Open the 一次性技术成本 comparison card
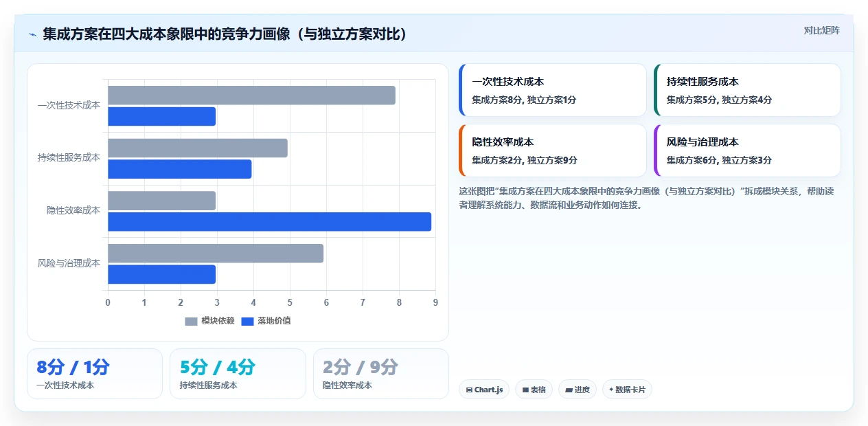 pyautogui.click(x=553, y=90)
